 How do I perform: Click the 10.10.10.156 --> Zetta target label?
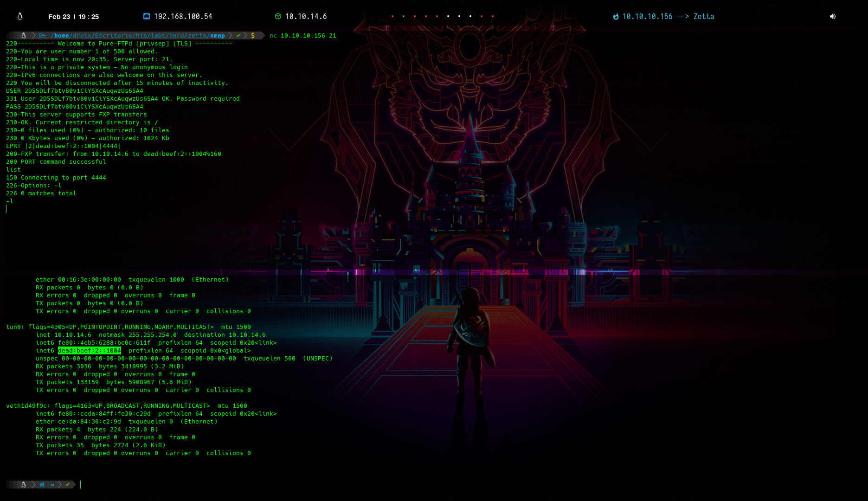(x=668, y=17)
